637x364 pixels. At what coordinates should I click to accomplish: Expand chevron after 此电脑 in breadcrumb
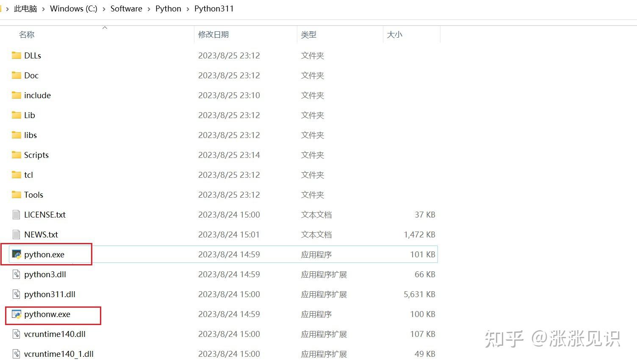[44, 9]
